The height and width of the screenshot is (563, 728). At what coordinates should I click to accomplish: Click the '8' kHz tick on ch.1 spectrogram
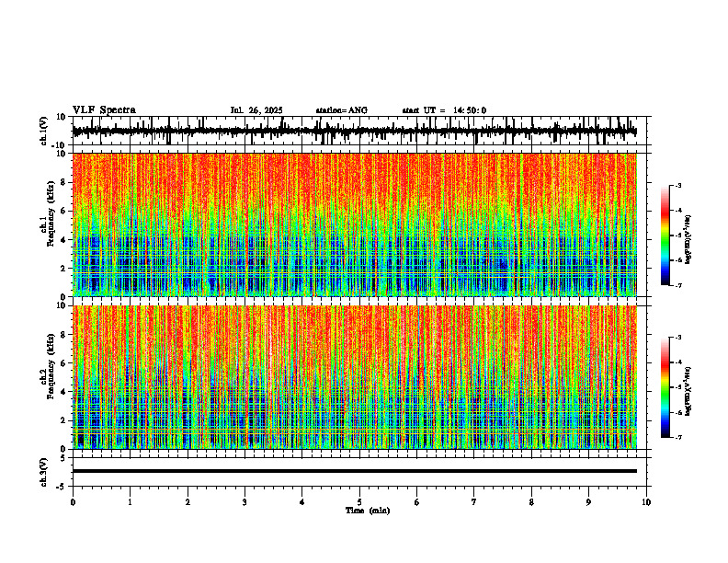(x=64, y=182)
